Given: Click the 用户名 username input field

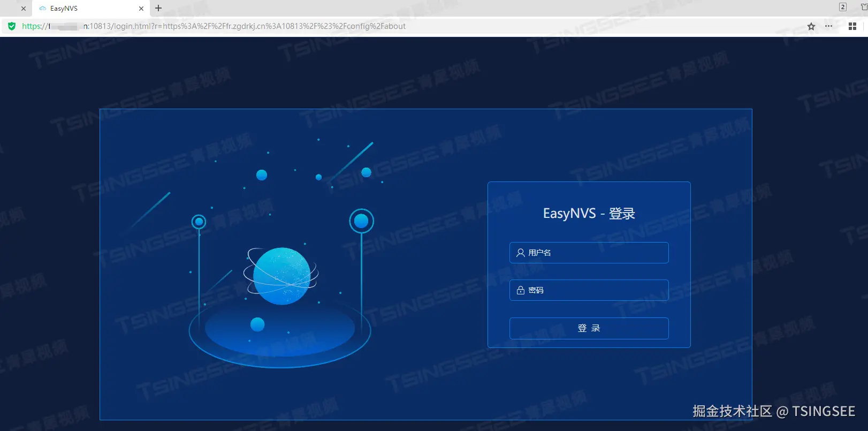Looking at the screenshot, I should pyautogui.click(x=589, y=253).
